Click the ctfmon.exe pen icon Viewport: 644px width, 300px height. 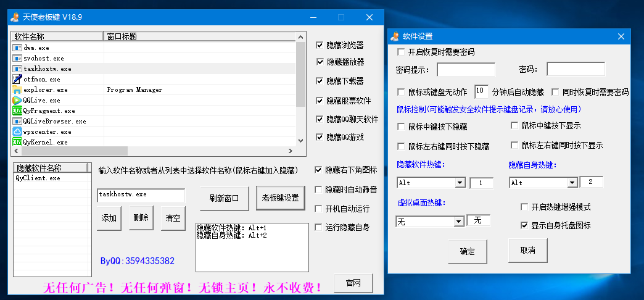pos(17,79)
